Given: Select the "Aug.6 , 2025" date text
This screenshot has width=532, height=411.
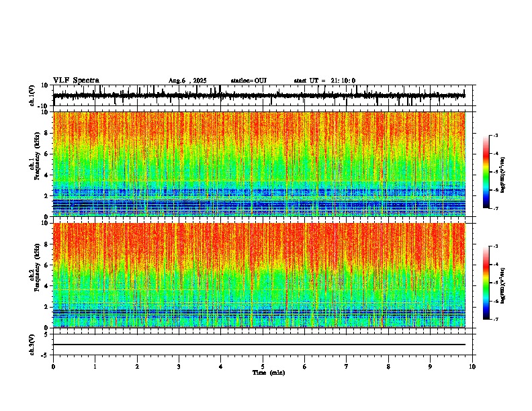Looking at the screenshot, I should [x=187, y=81].
